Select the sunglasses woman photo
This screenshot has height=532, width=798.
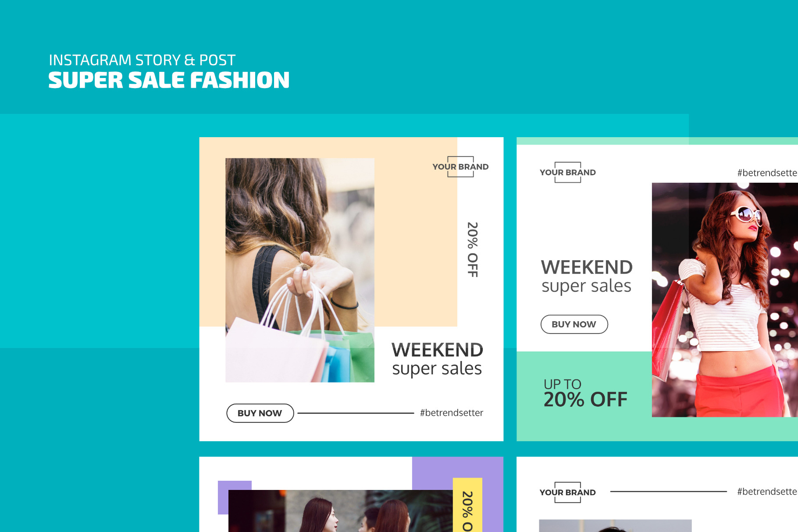coord(725,300)
